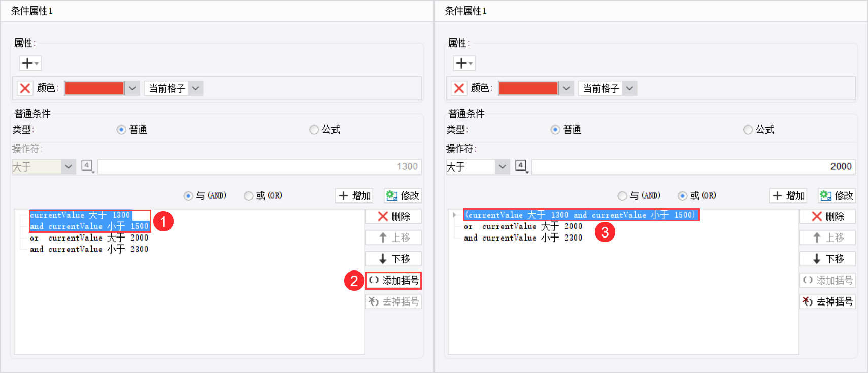868x373 pixels.
Task: Select condition row 'and currentValue 小于 1500' in left list
Action: (89, 226)
